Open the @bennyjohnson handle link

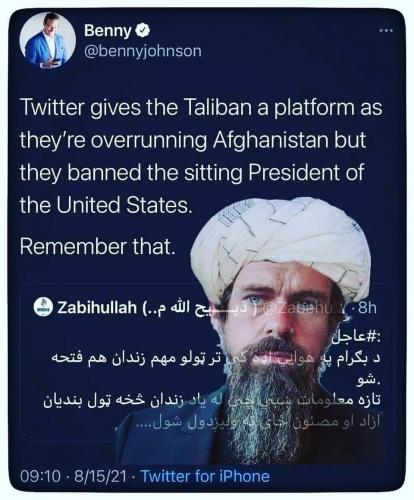click(x=143, y=51)
